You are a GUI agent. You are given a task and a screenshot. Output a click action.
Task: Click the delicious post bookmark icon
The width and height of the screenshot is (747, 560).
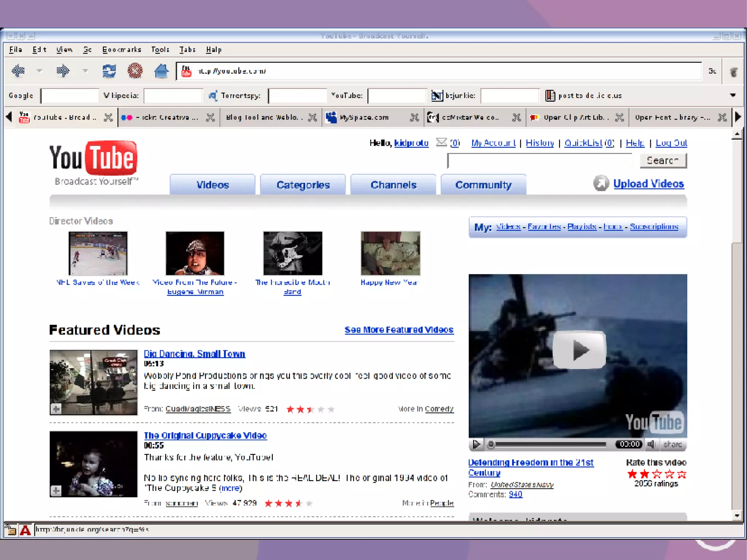[x=550, y=96]
